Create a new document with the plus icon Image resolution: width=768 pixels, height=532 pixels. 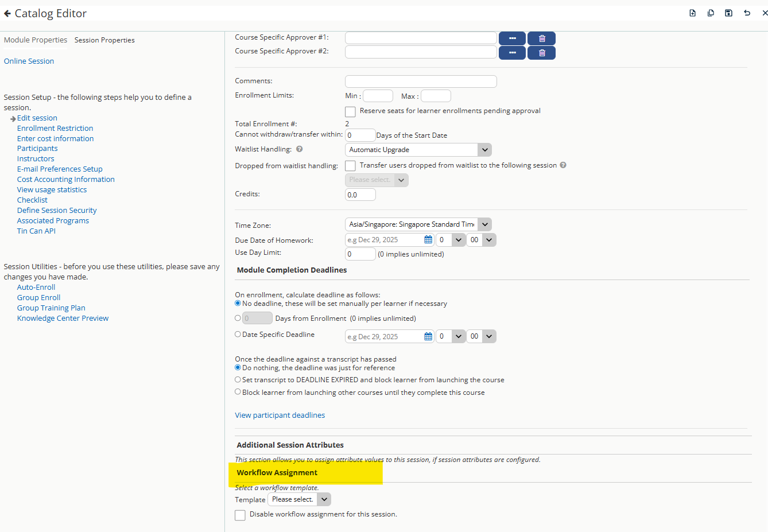click(693, 13)
